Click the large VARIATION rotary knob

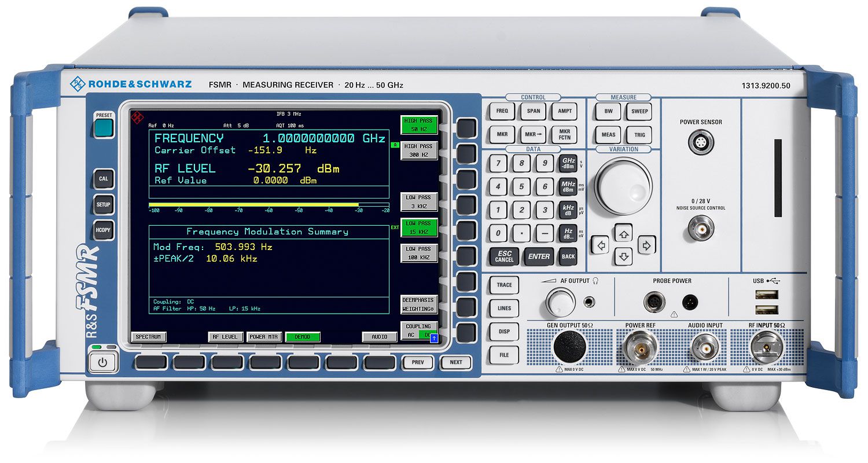pyautogui.click(x=624, y=186)
